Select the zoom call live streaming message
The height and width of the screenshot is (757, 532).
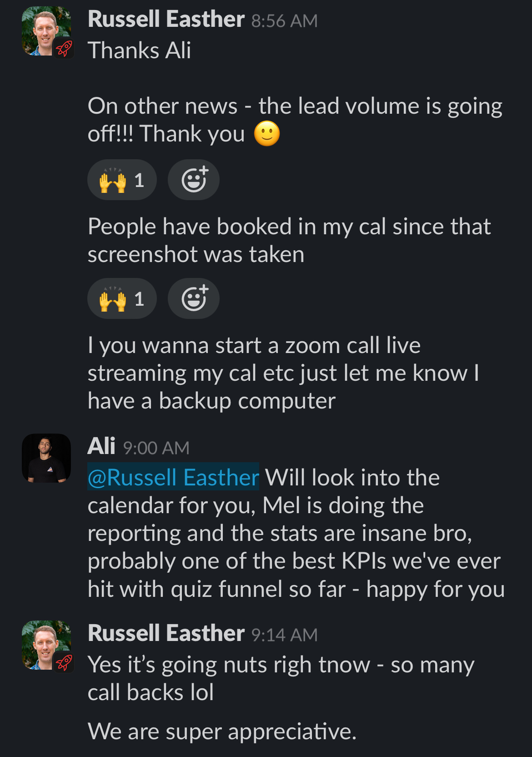coord(282,373)
